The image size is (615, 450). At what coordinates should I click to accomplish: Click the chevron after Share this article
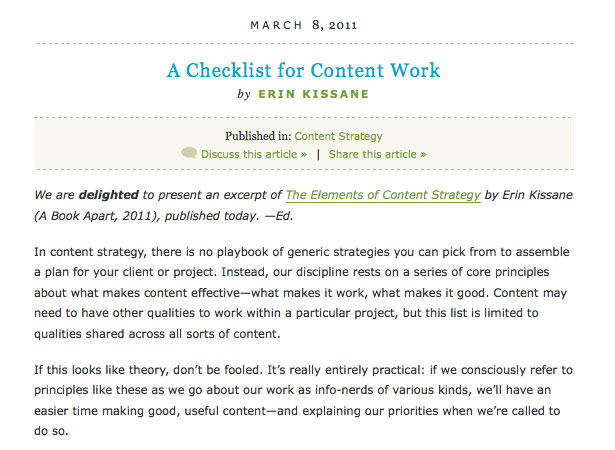[x=423, y=155]
